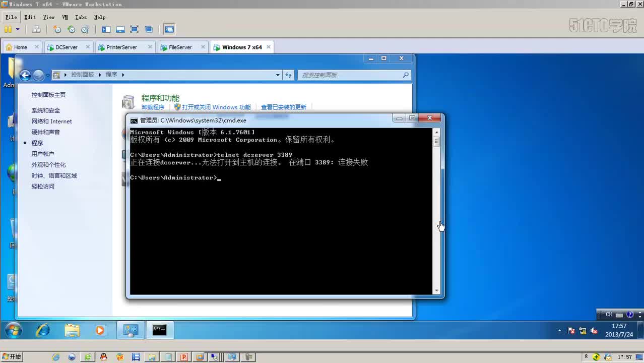The width and height of the screenshot is (644, 363).
Task: Open the snapshot manager wrench-clock icon
Action: tap(85, 29)
